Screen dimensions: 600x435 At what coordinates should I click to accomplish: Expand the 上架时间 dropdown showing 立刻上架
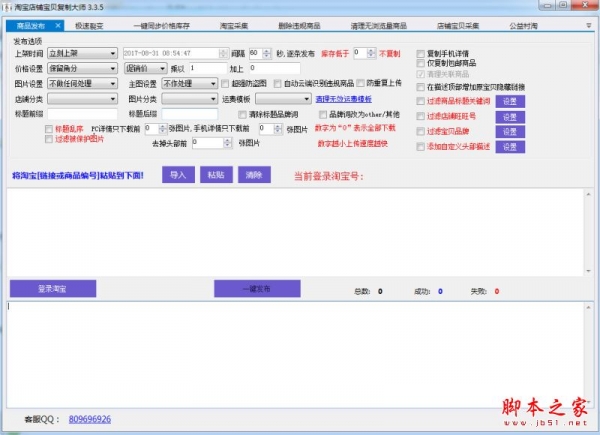pyautogui.click(x=82, y=53)
